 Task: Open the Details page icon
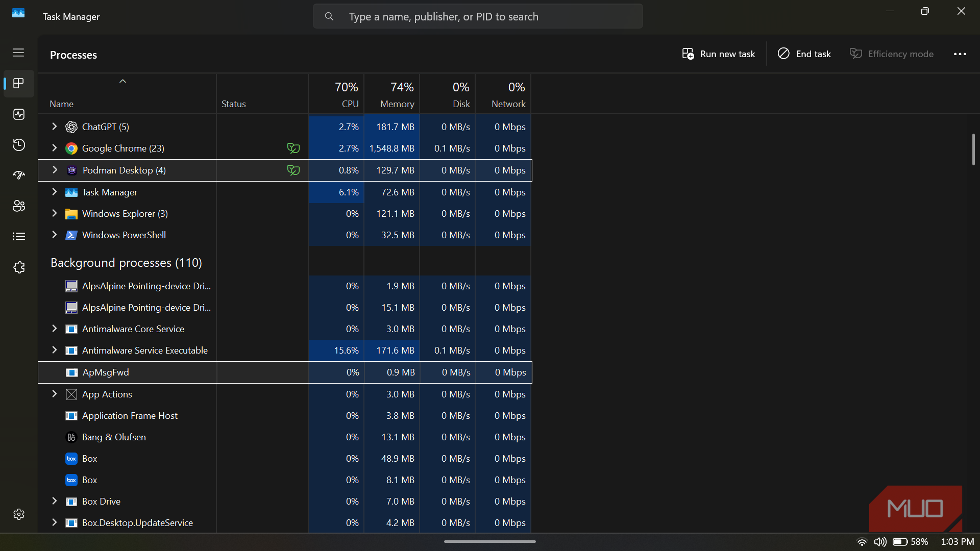[x=19, y=236]
